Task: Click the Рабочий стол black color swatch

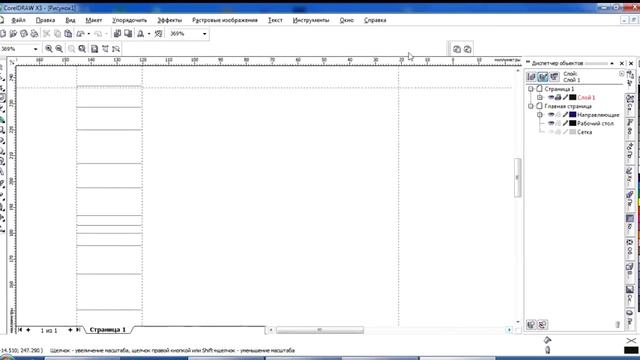Action: [x=573, y=123]
